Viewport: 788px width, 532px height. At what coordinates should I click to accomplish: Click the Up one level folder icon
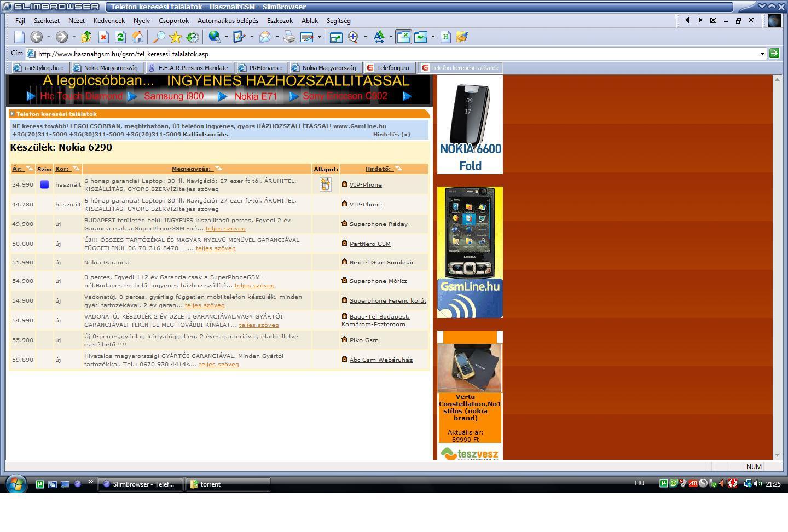(x=86, y=37)
